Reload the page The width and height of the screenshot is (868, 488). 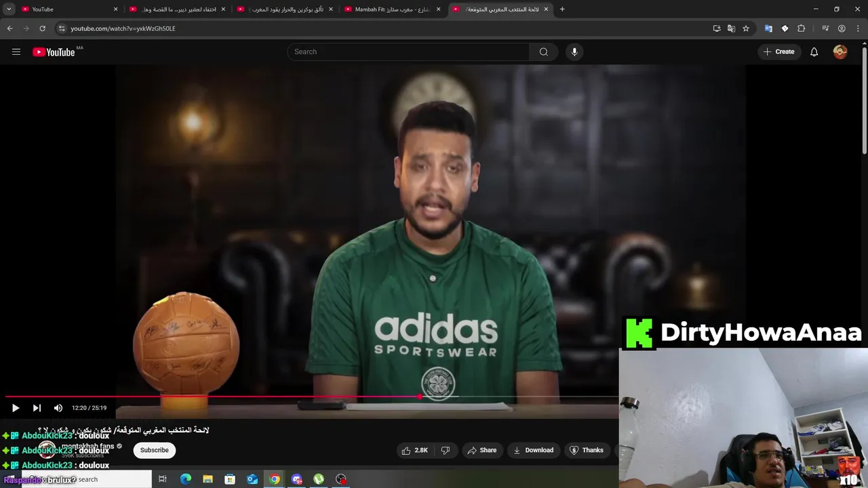coord(42,28)
